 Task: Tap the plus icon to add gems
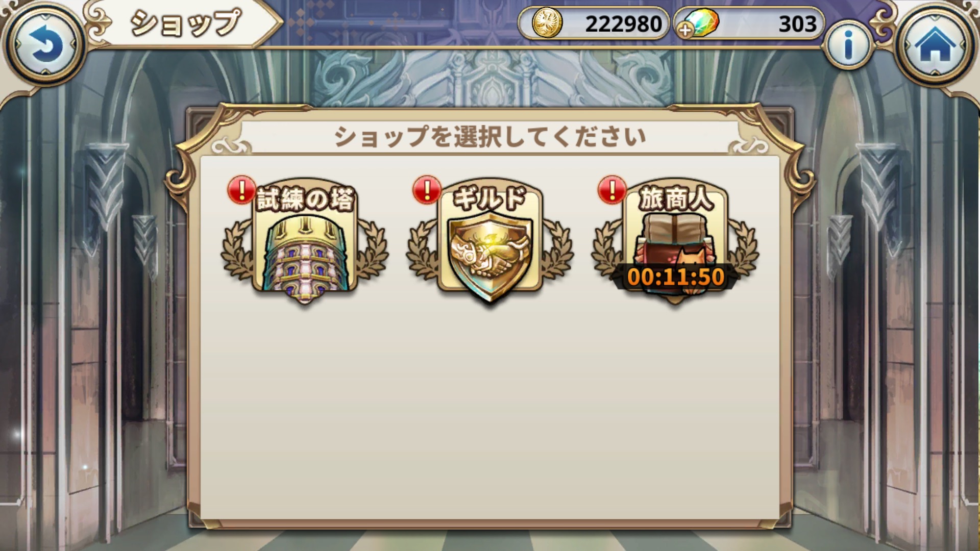[685, 31]
